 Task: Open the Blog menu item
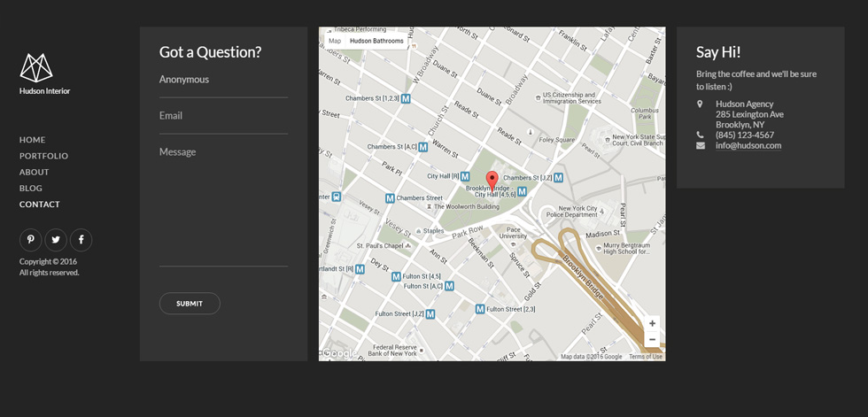[31, 188]
